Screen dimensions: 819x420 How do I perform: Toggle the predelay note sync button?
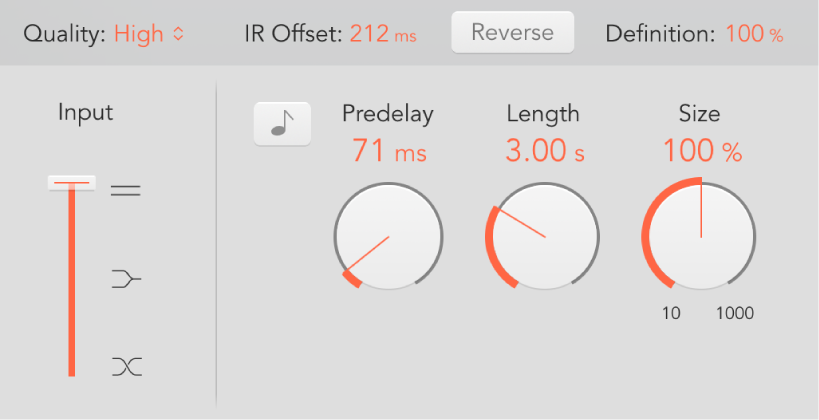click(x=283, y=124)
